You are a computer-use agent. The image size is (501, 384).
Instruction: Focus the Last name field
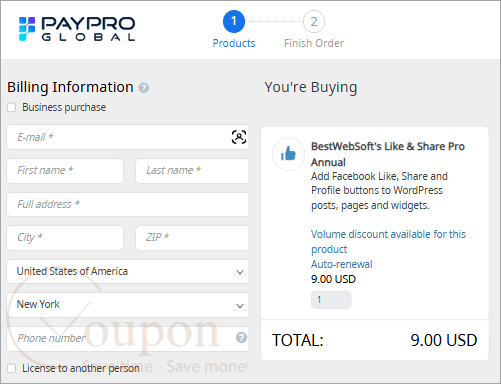(192, 171)
